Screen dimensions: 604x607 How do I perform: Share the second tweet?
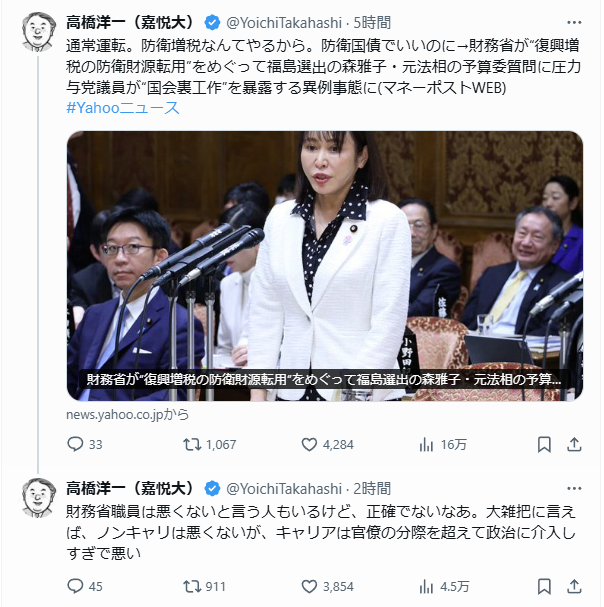tap(574, 586)
